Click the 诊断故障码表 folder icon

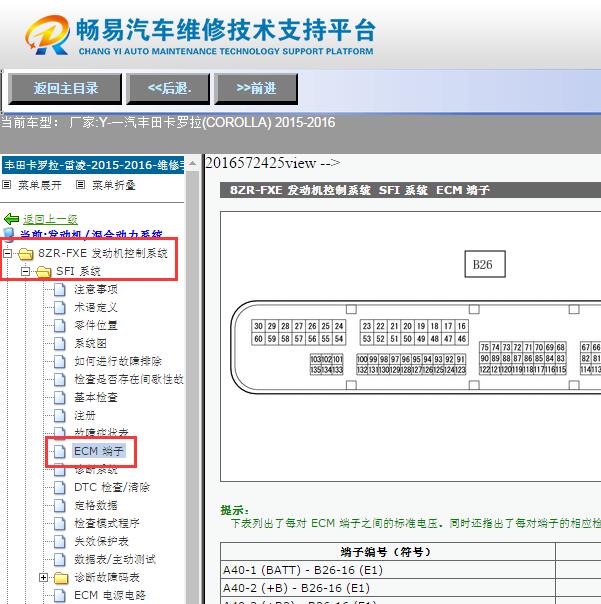click(61, 577)
